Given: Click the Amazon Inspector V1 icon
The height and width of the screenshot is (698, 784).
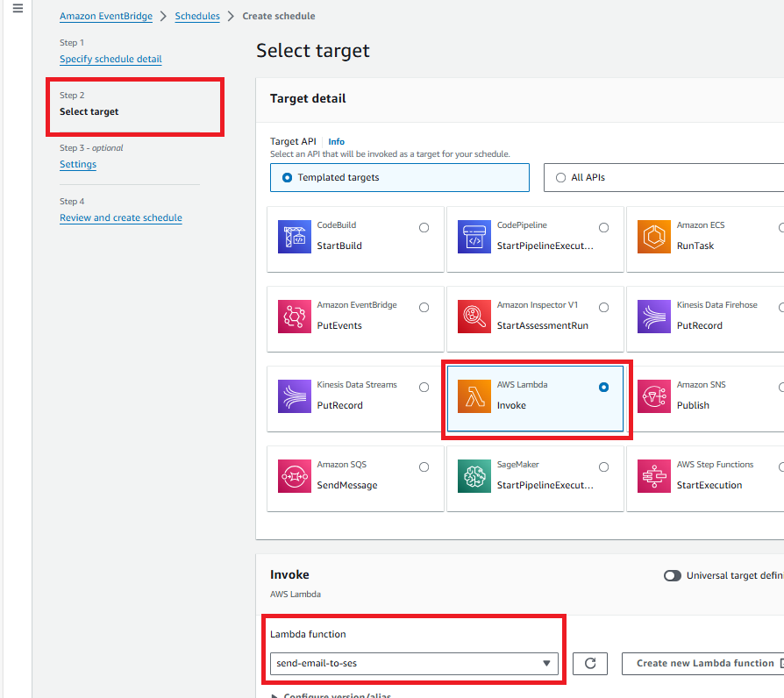Looking at the screenshot, I should (474, 317).
